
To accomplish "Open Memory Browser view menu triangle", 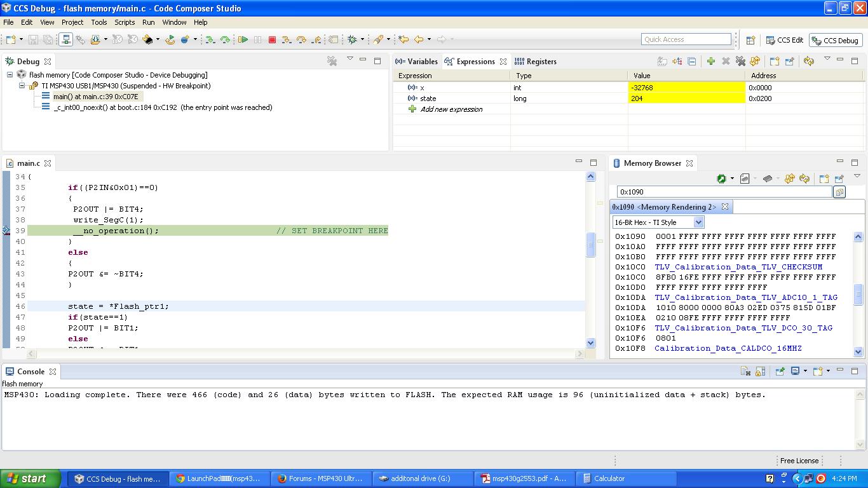I will tap(857, 176).
